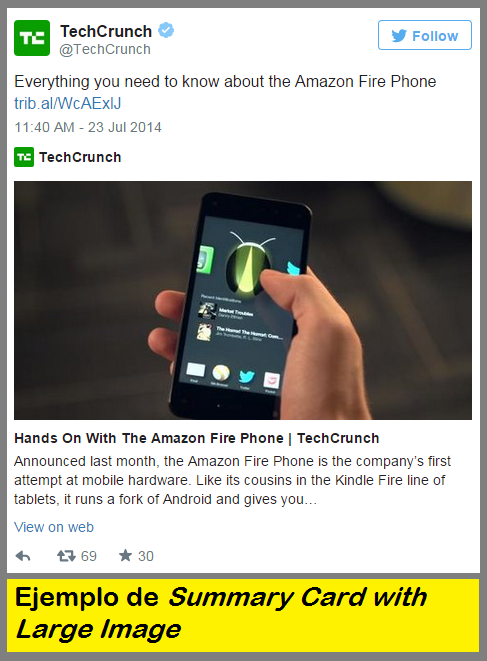Click the @TechCrunch handle
Screen dimensions: 487x661
coord(105,49)
